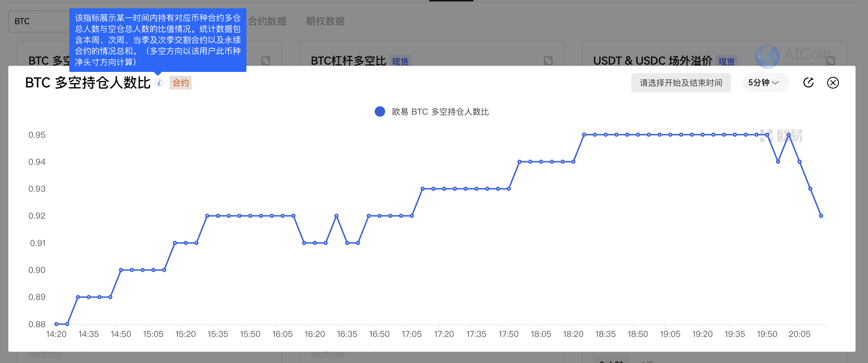Click the info icon beside chart title
The height and width of the screenshot is (363, 868).
(x=159, y=83)
